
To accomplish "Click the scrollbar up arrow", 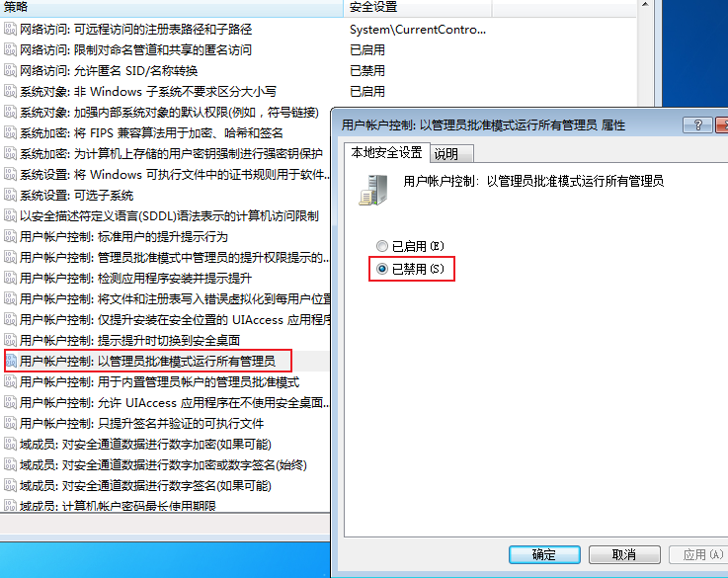I will (645, 5).
